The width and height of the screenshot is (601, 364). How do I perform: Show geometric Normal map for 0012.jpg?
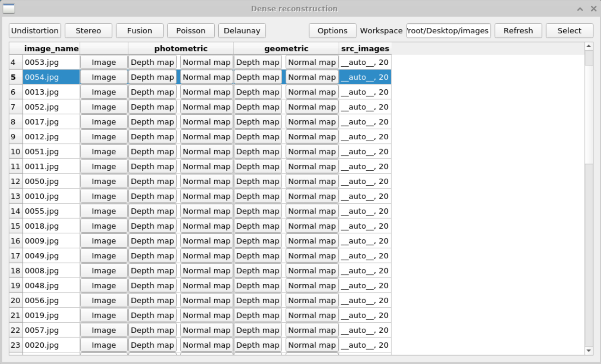tap(312, 137)
